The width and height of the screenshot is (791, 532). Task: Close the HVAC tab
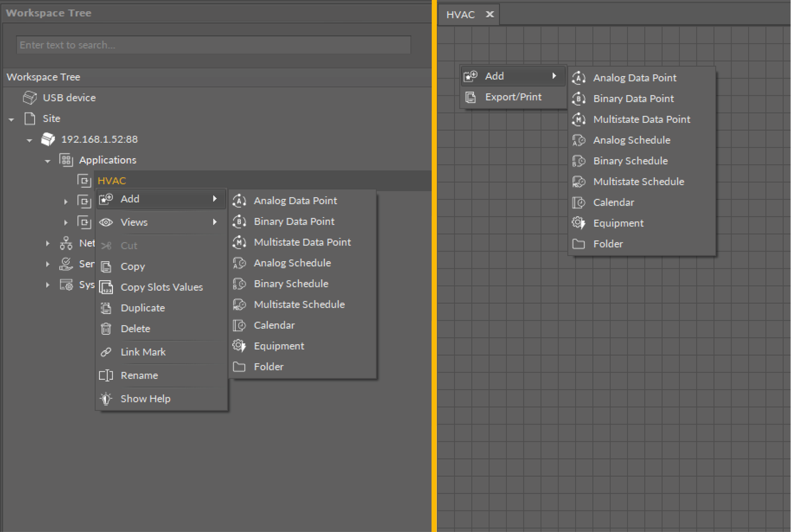click(x=490, y=14)
